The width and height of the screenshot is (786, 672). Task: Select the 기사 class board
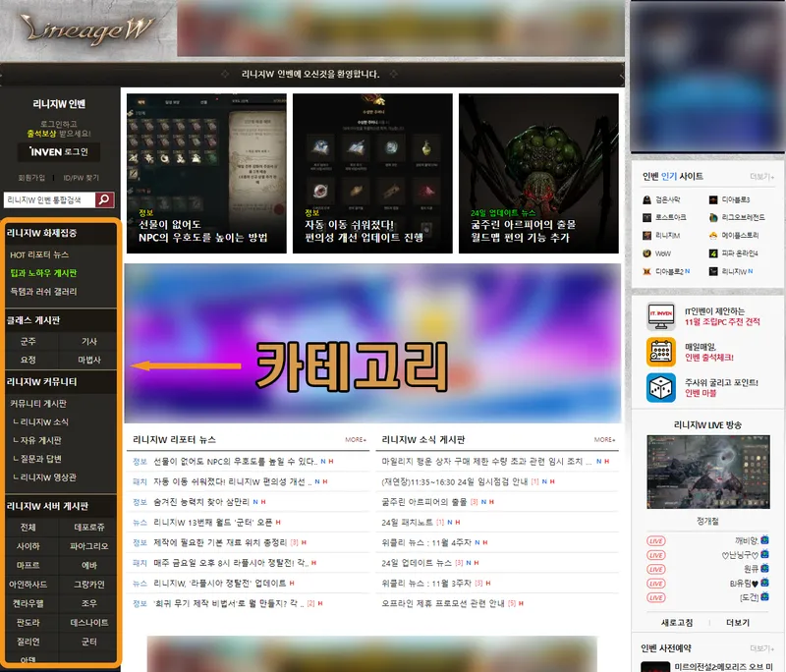coord(88,341)
